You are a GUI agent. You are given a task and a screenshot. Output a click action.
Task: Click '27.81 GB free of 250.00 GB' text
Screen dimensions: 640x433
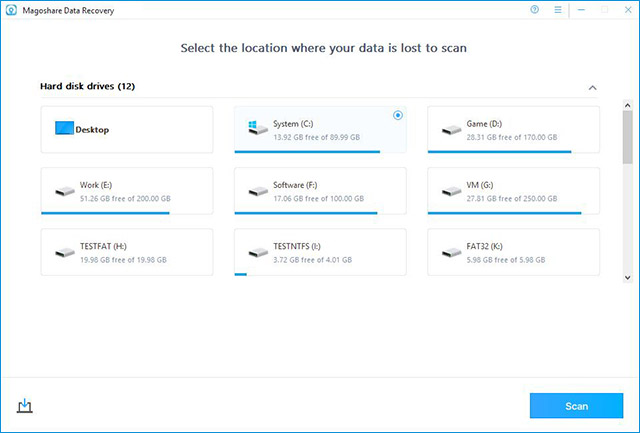click(512, 198)
